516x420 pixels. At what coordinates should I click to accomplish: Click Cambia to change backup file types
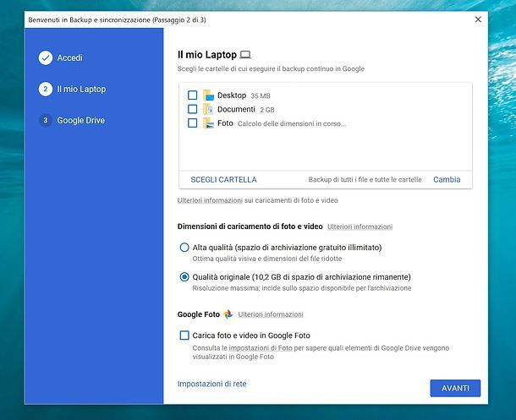[x=447, y=179]
